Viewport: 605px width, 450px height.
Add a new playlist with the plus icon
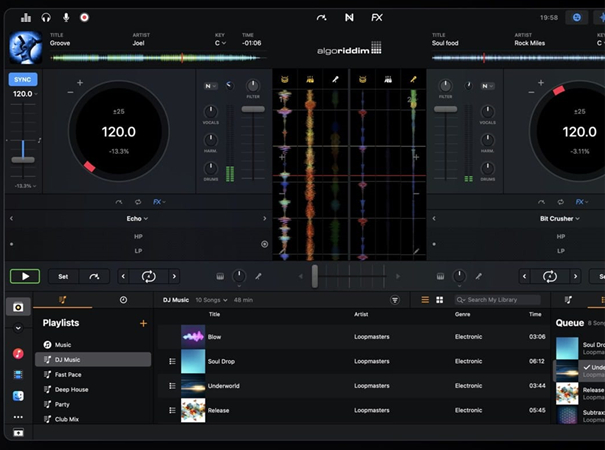pos(143,323)
